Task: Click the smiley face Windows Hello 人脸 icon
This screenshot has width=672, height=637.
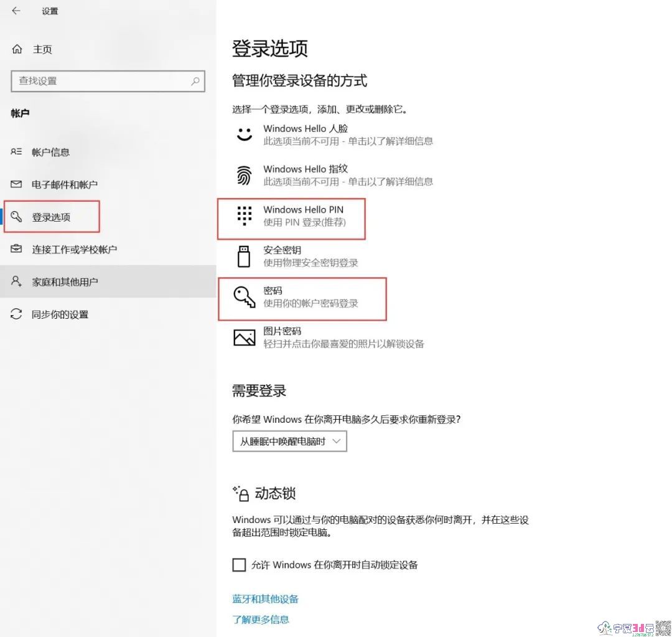Action: point(245,134)
